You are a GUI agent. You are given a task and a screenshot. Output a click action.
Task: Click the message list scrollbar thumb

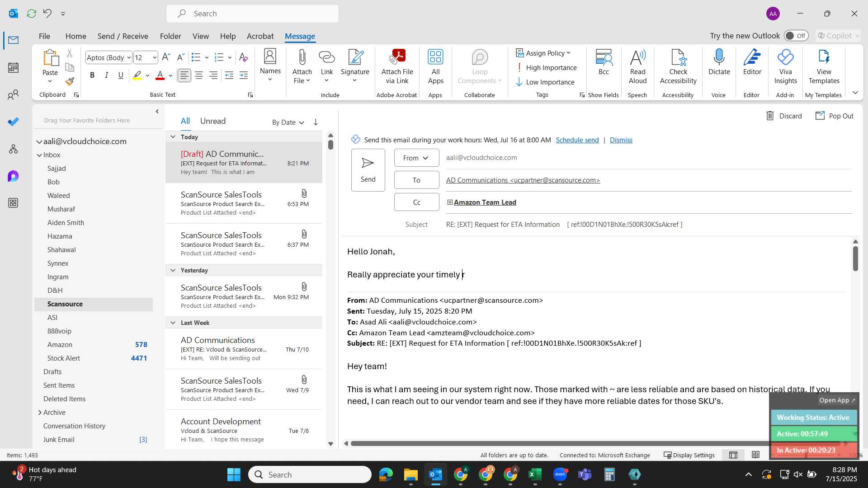click(330, 145)
